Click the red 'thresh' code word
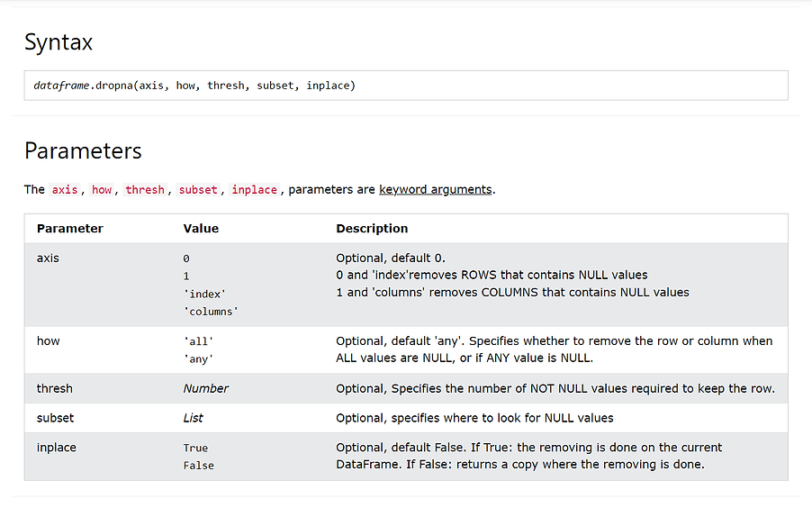 pos(145,190)
